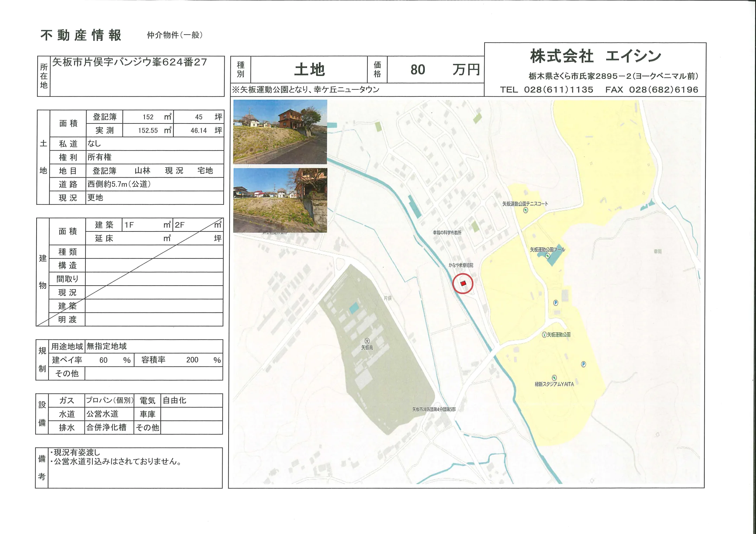Click the 無指定地域 zoning value cell
Image resolution: width=756 pixels, height=534 pixels.
point(107,346)
